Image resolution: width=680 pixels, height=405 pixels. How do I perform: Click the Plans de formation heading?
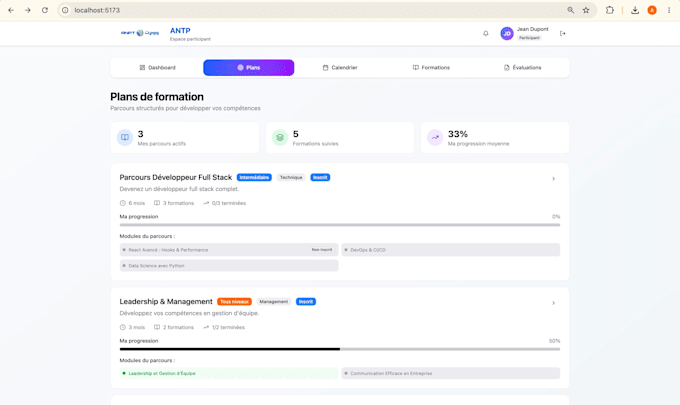tap(157, 97)
